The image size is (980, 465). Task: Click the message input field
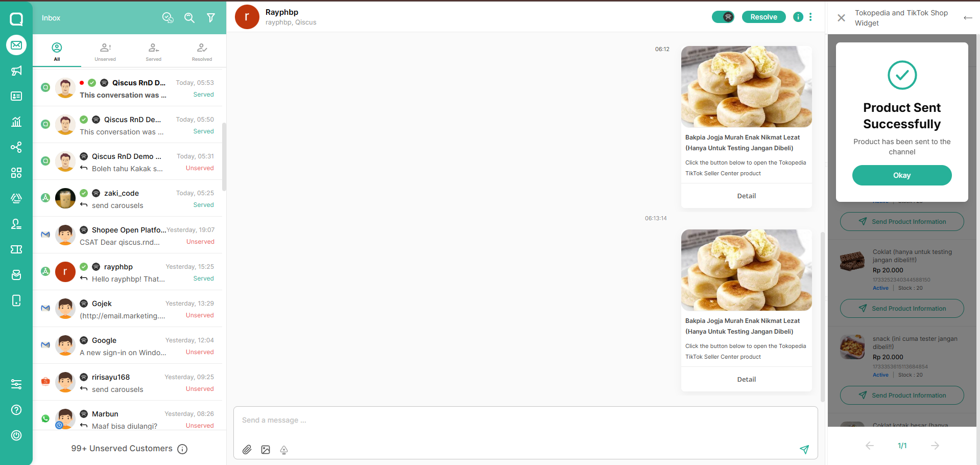tap(525, 421)
